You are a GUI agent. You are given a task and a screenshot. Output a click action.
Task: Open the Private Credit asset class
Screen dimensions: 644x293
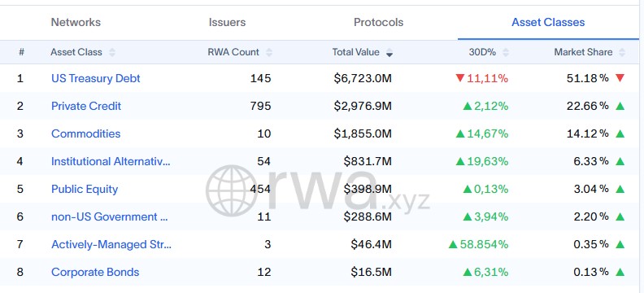[x=86, y=106]
